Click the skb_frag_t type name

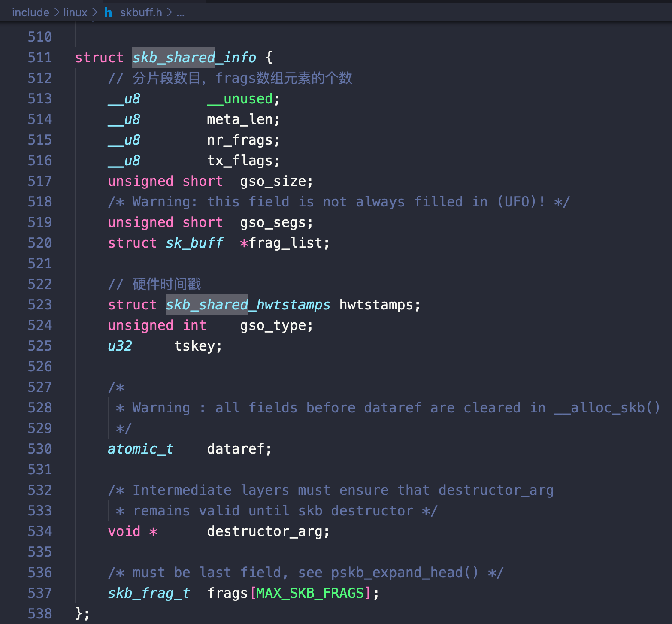(x=149, y=593)
